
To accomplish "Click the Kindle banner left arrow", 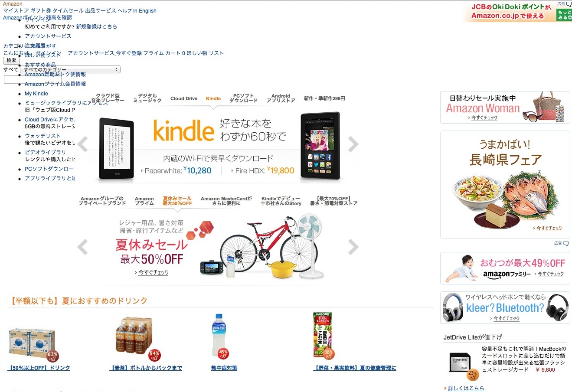I will (82, 144).
